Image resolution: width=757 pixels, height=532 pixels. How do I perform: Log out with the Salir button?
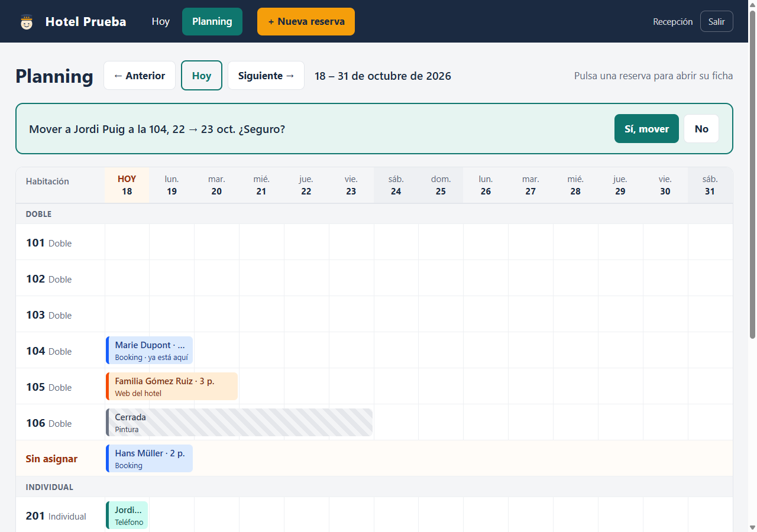tap(717, 21)
